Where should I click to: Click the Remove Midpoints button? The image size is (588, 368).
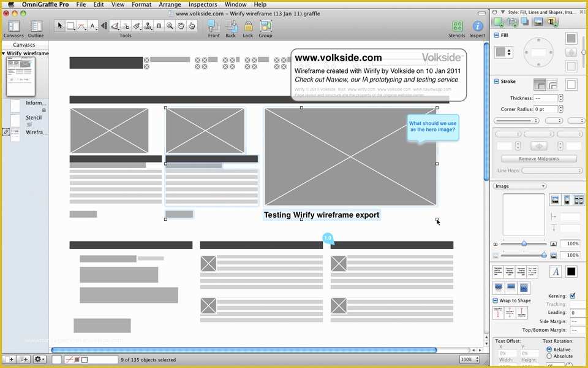tap(539, 159)
